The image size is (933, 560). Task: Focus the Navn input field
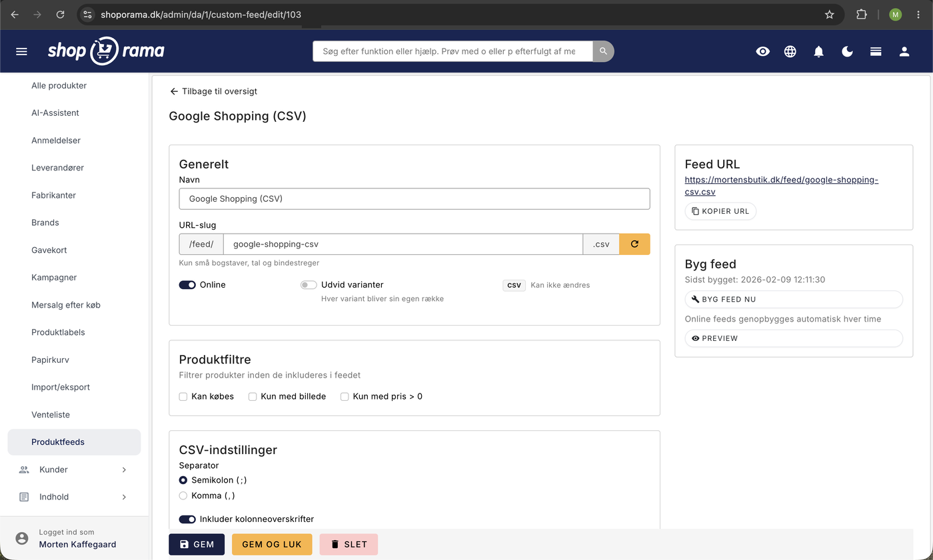tap(415, 198)
